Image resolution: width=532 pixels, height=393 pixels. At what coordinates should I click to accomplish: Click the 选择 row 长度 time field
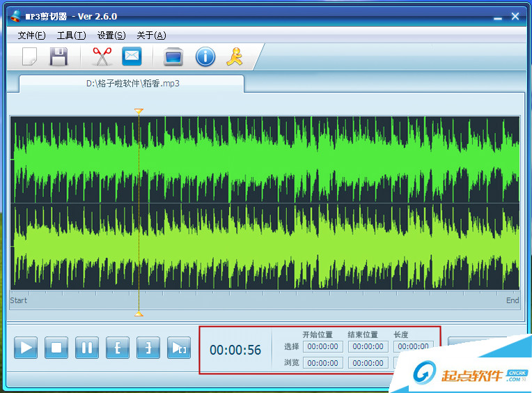tap(413, 346)
